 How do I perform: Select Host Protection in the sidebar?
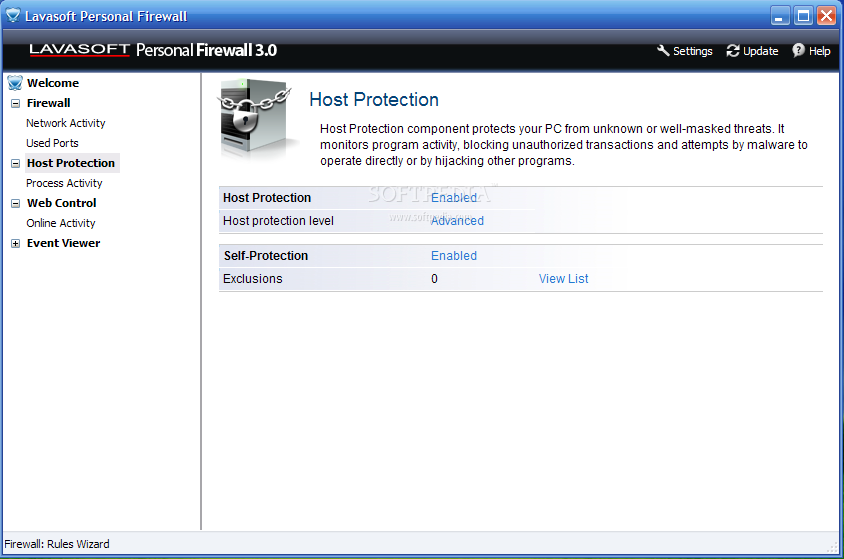point(71,163)
